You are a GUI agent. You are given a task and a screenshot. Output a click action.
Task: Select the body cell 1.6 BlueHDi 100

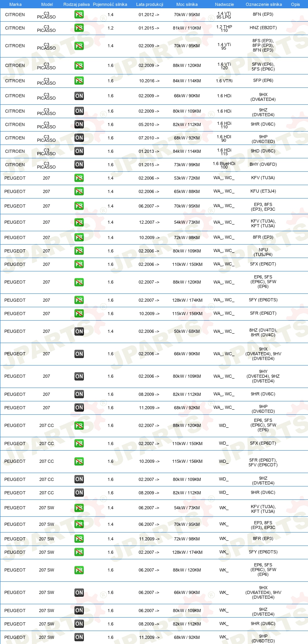[x=224, y=165]
